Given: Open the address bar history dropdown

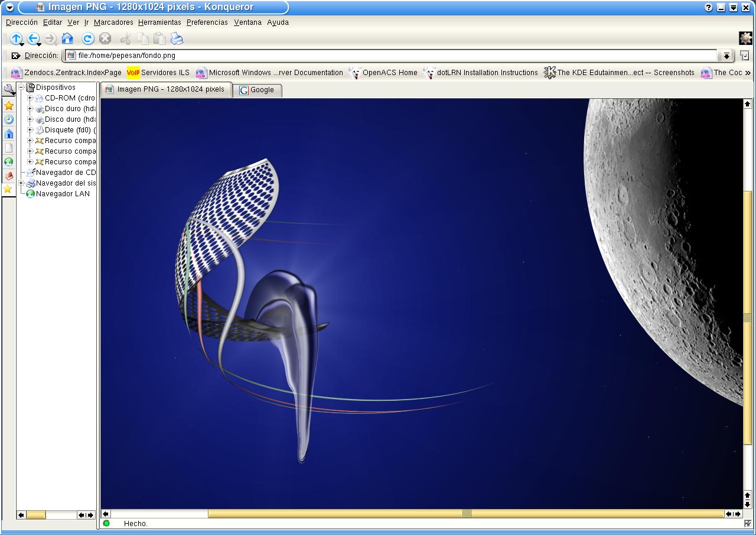Looking at the screenshot, I should [x=726, y=56].
